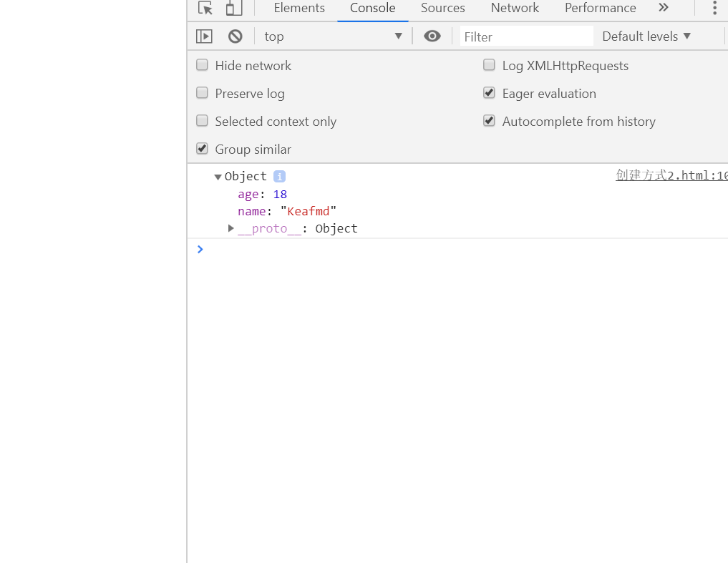Click the age property value 18
Screen dimensions: 728x563
click(280, 194)
